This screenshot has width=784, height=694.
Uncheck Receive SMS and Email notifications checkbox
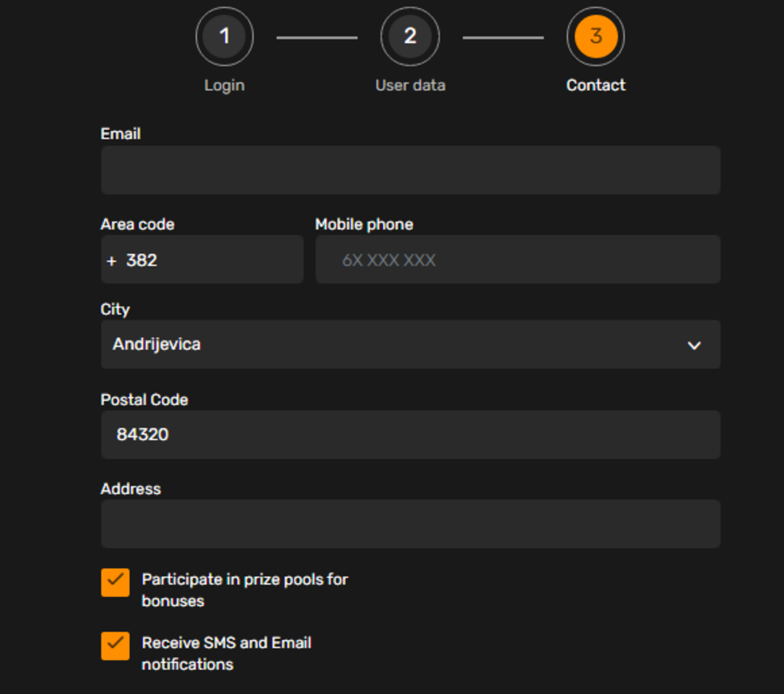pos(116,645)
